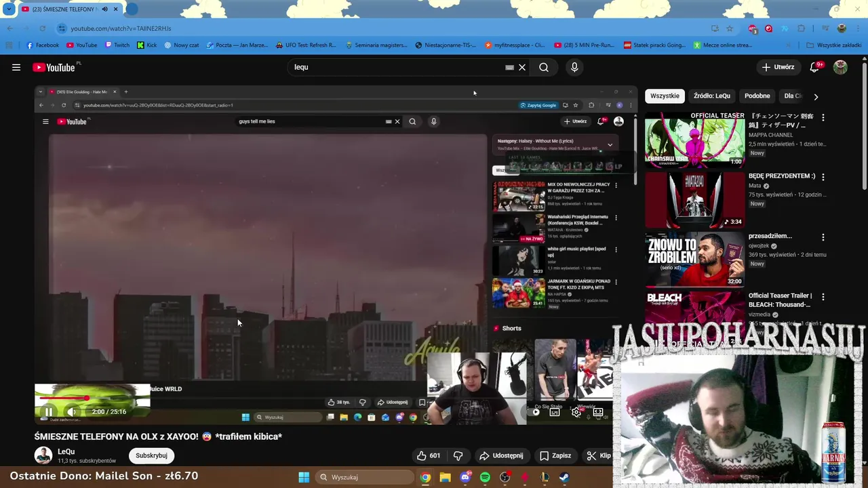The height and width of the screenshot is (488, 868).
Task: Open Steam from taskbar
Action: [564, 477]
